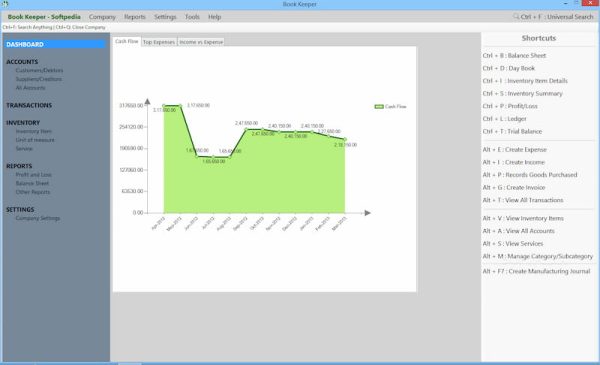The image size is (600, 365).
Task: Click the ACCOUNTS sidebar heading
Action: tap(22, 62)
